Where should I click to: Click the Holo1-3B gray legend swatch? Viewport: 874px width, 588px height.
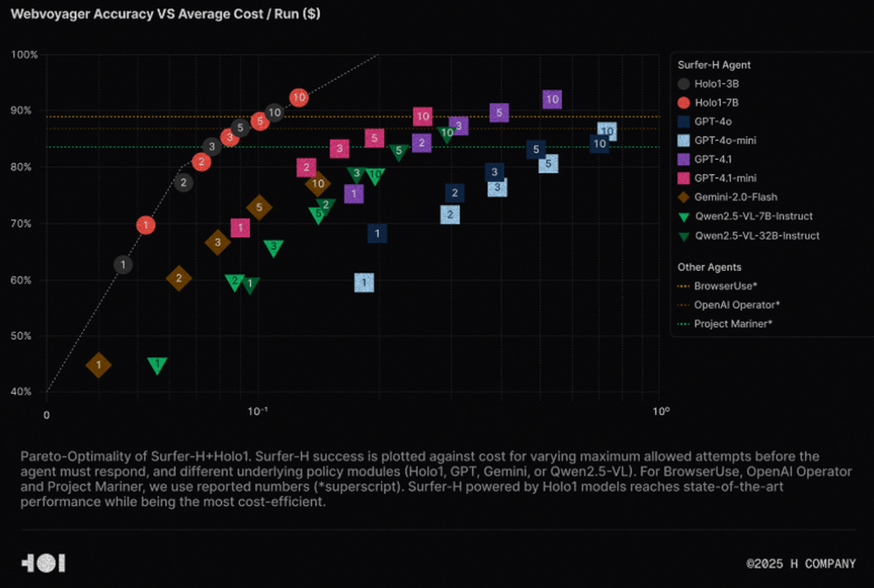(683, 84)
